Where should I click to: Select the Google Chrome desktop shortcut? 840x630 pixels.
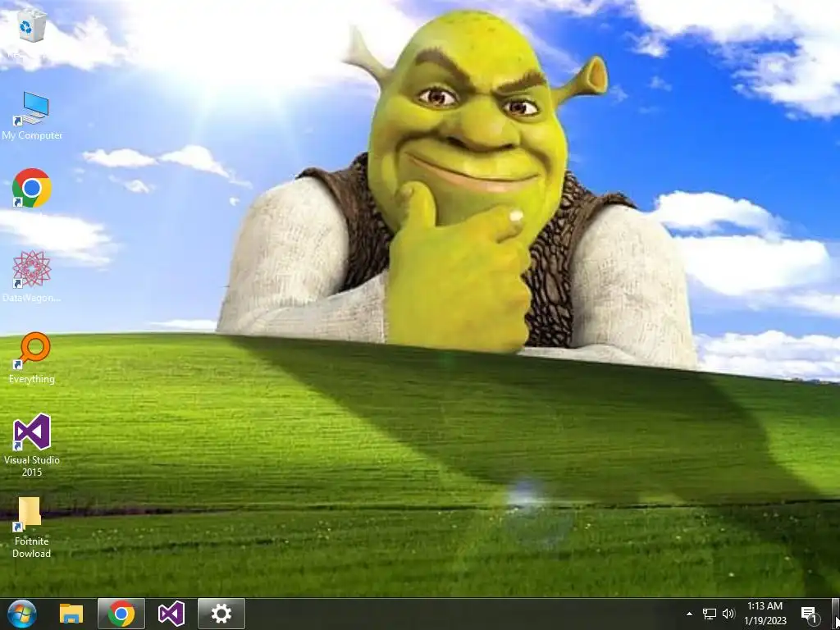point(32,188)
